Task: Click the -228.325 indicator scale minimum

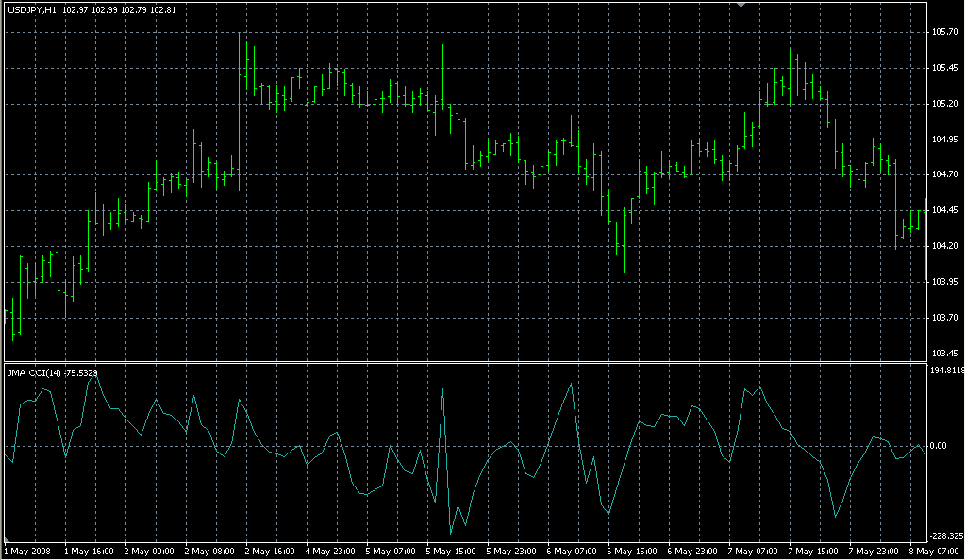Action: pos(946,535)
